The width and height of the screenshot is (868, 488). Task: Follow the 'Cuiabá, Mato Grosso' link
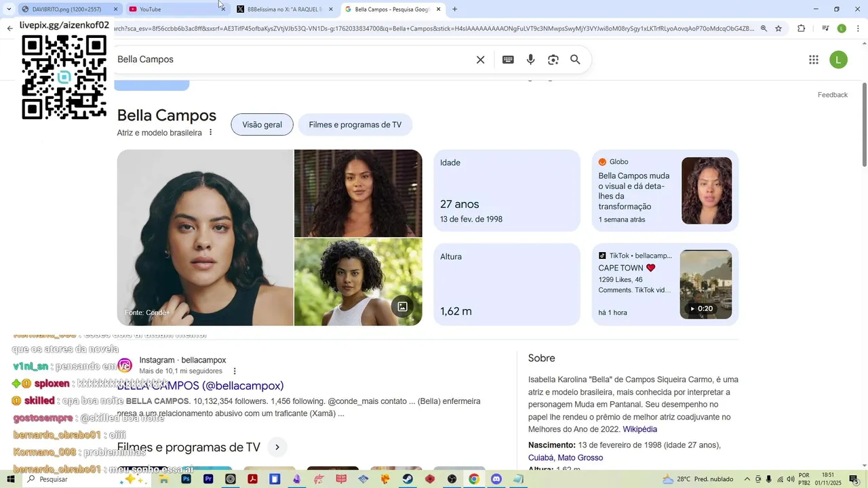(566, 458)
